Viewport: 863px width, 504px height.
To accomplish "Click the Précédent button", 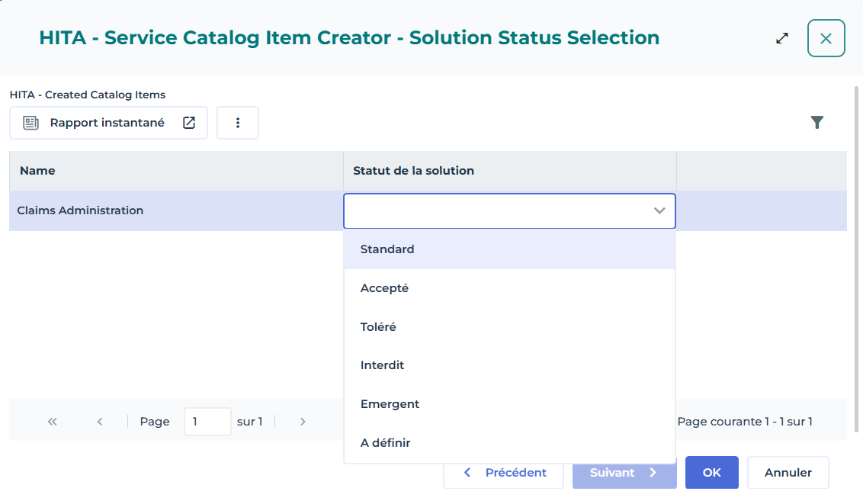I will pyautogui.click(x=504, y=473).
